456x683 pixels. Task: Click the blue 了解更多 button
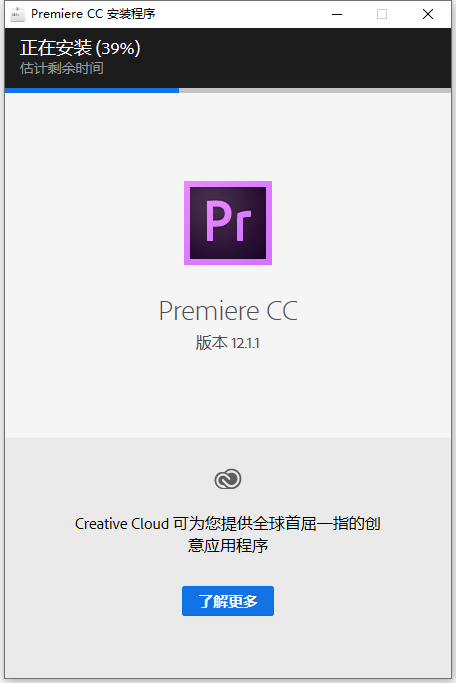228,601
